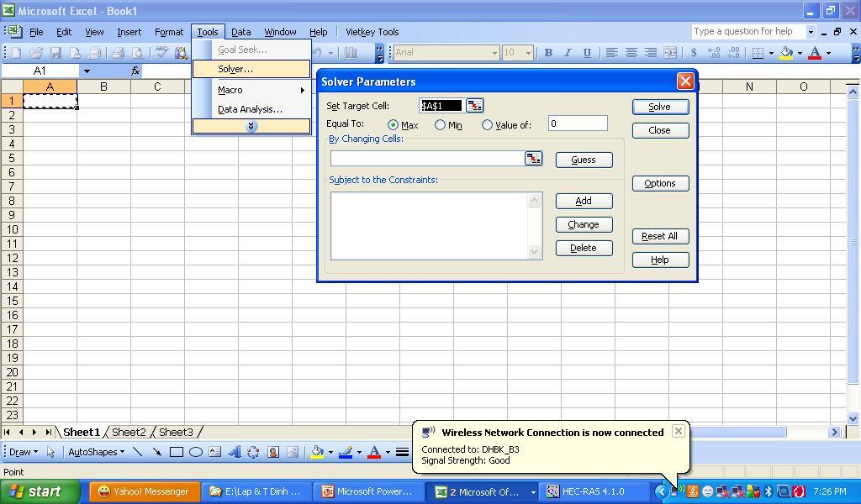Click the Solver Help button
The width and height of the screenshot is (861, 504).
660,260
